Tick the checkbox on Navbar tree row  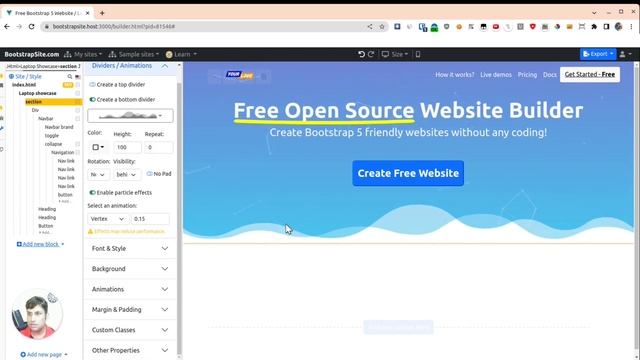coord(78,119)
